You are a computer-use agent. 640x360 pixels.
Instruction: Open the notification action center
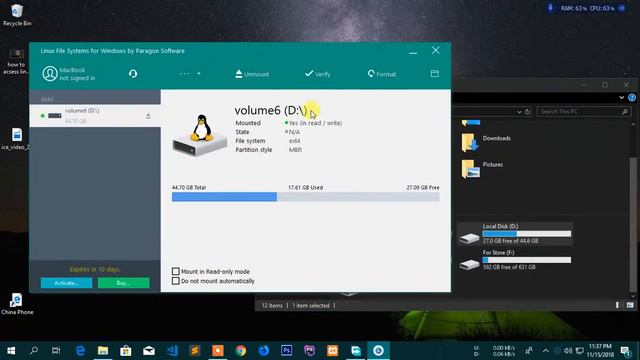click(x=625, y=351)
